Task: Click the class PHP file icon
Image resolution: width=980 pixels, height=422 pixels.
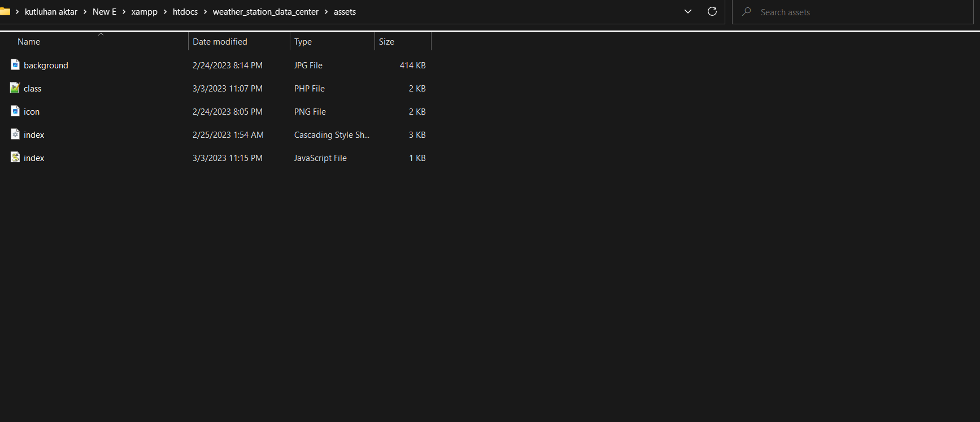Action: tap(15, 88)
